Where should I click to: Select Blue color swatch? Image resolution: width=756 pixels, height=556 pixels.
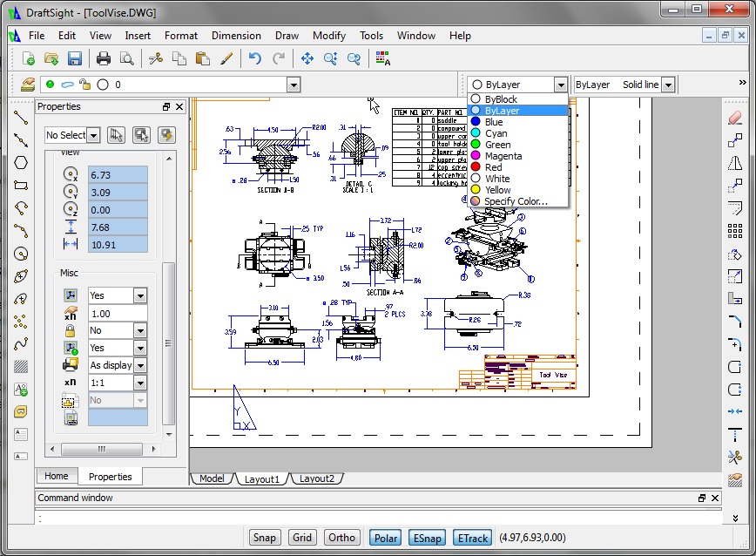point(476,121)
